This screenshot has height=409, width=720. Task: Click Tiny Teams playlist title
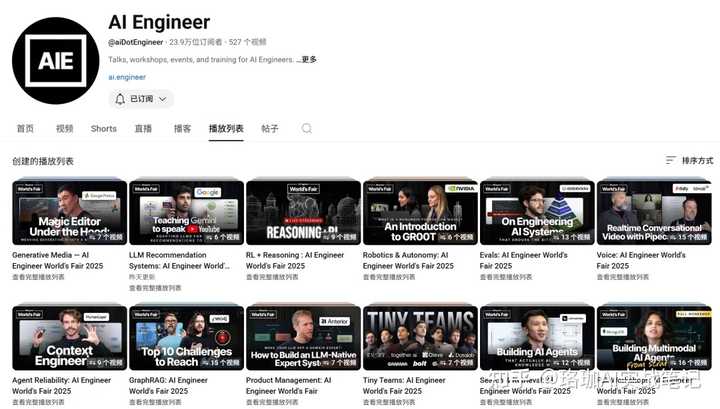tap(404, 386)
